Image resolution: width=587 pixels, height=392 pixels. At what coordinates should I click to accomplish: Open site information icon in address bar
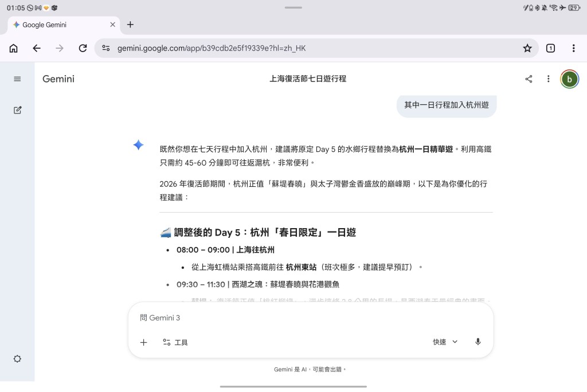click(106, 48)
